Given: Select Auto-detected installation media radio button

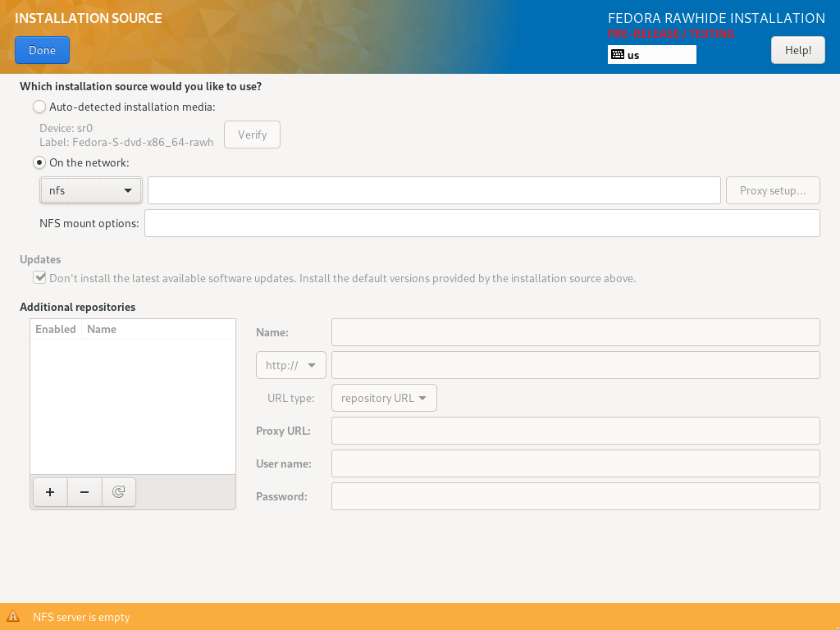Looking at the screenshot, I should point(39,107).
